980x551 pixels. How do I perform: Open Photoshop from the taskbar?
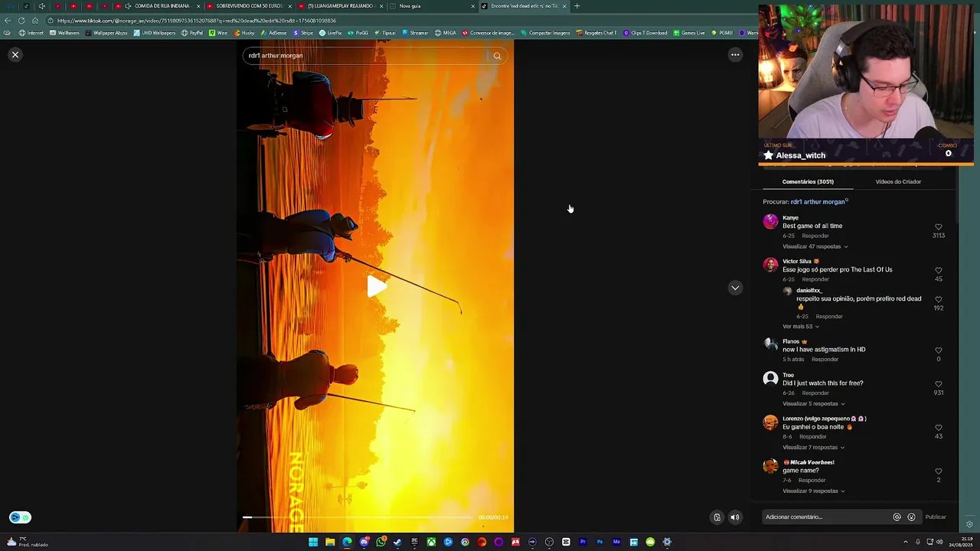599,542
